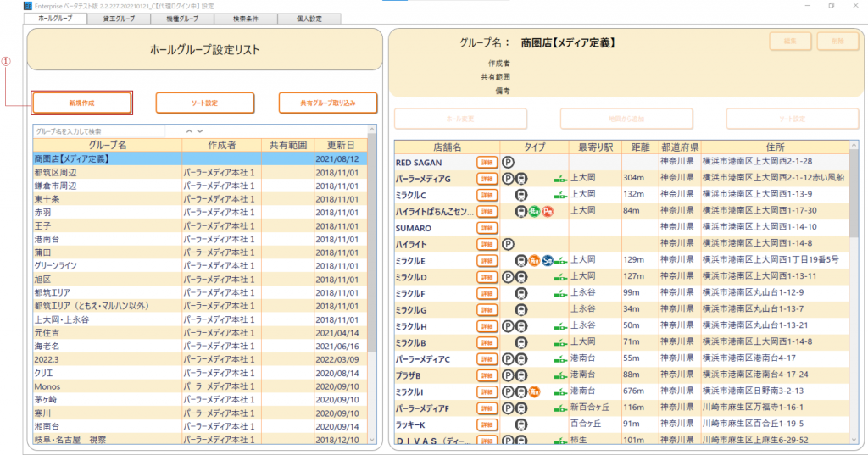This screenshot has width=868, height=455.
Task: Select group row 鎌倉市周辺
Action: point(200,186)
